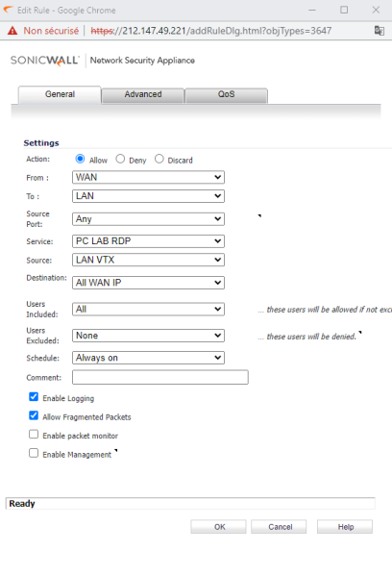Click the Non sécurisé warning triangle icon
Viewport: 392px width, 576px height.
12,31
